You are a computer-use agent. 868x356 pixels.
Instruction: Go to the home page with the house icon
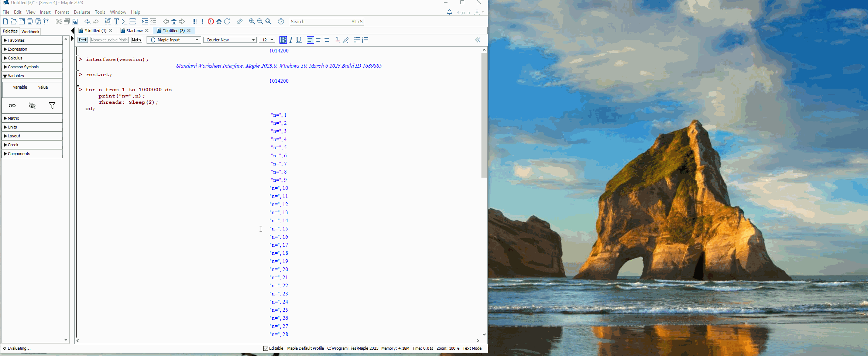click(x=174, y=21)
